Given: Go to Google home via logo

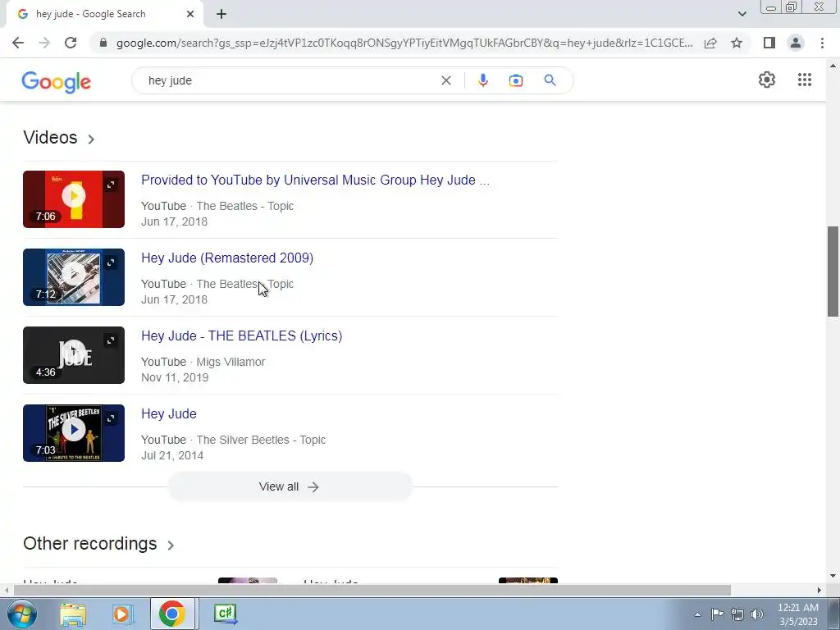Looking at the screenshot, I should pos(57,81).
